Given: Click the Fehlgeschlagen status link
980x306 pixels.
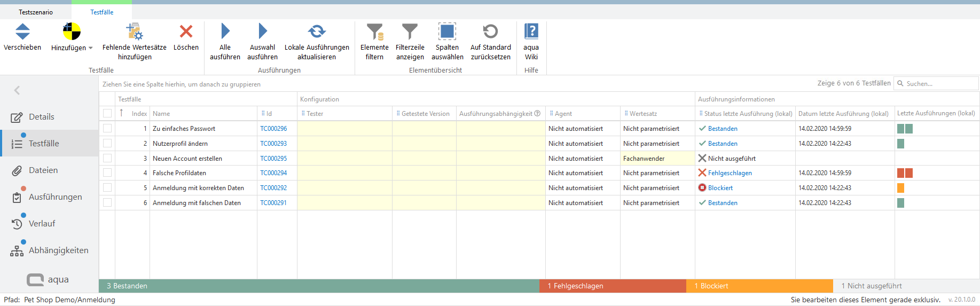Looking at the screenshot, I should point(730,173).
